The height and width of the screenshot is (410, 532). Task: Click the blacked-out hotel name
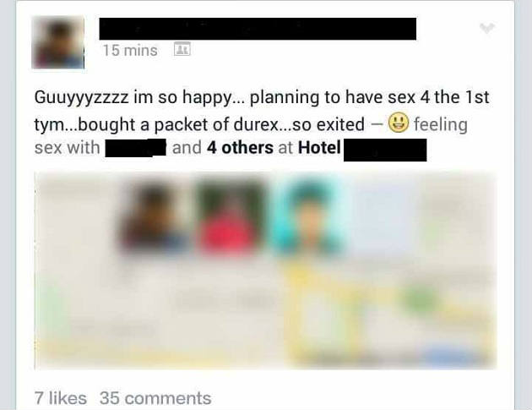pos(385,150)
